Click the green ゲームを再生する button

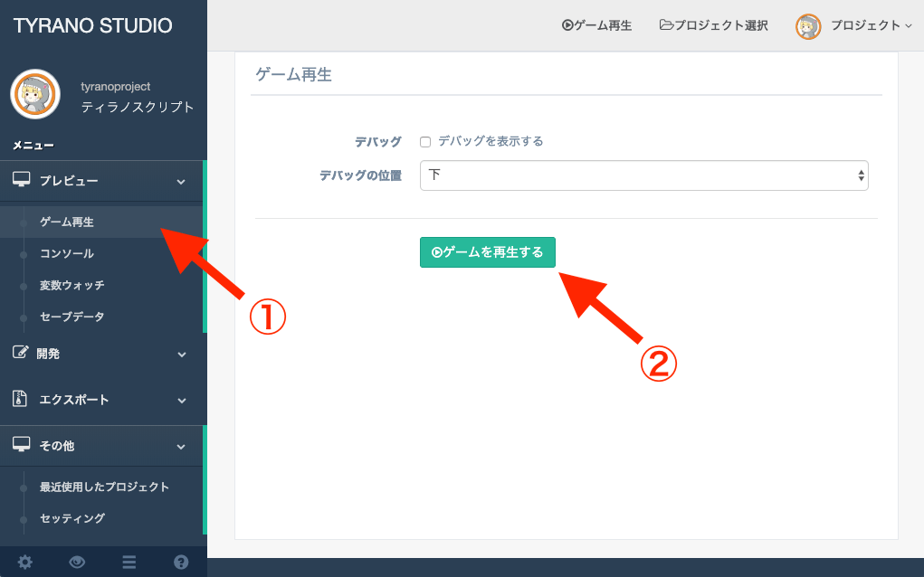point(487,252)
